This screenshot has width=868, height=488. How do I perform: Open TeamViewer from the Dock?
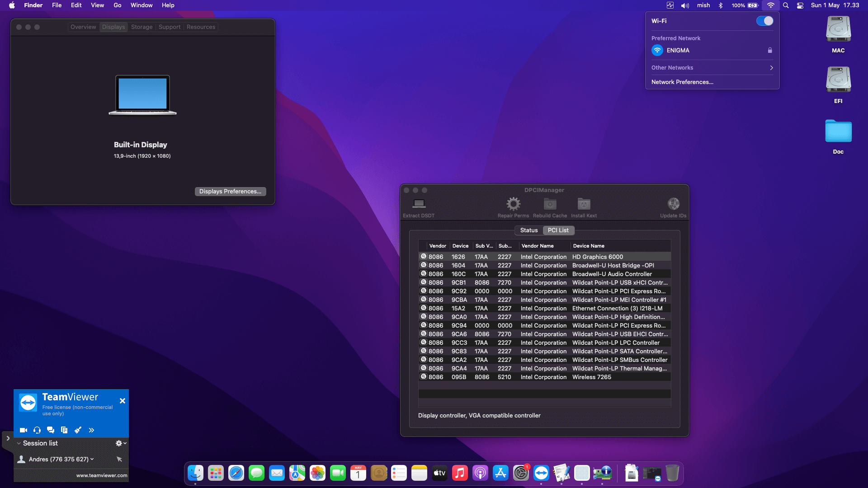click(x=541, y=473)
